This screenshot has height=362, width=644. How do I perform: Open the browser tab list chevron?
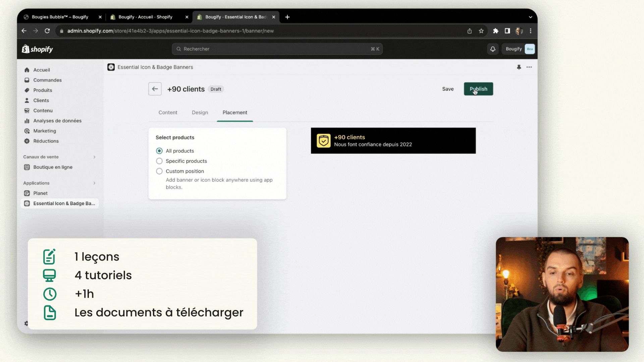(x=530, y=17)
